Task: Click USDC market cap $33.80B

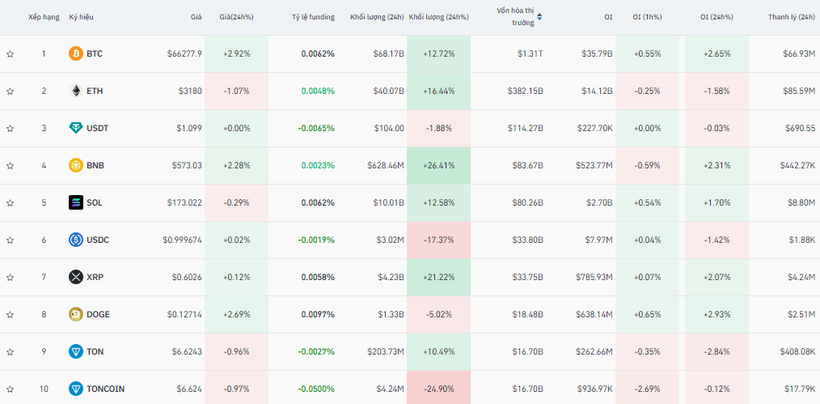Action: pos(528,240)
